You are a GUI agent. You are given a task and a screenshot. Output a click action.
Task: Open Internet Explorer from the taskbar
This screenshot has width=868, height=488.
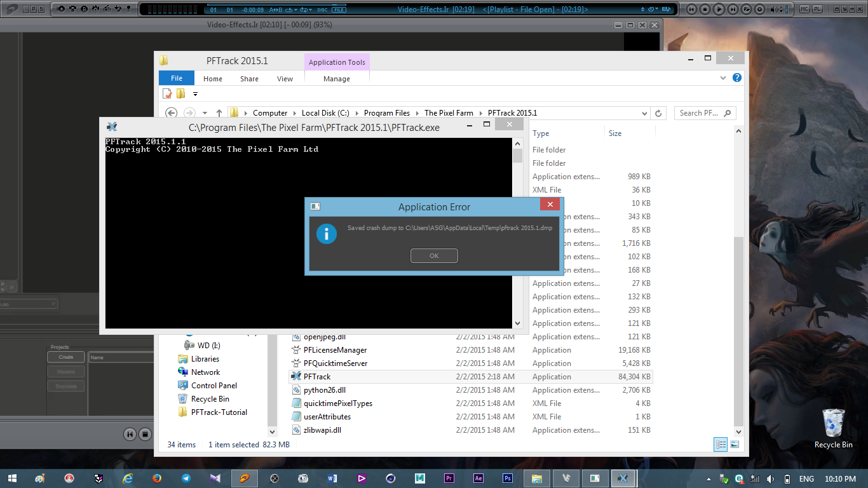tap(128, 478)
